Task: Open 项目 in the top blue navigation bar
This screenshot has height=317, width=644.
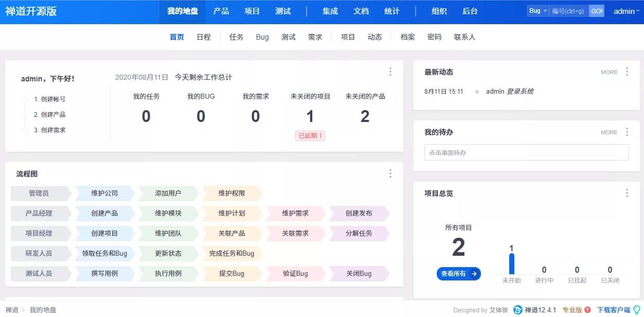Action: pos(252,11)
